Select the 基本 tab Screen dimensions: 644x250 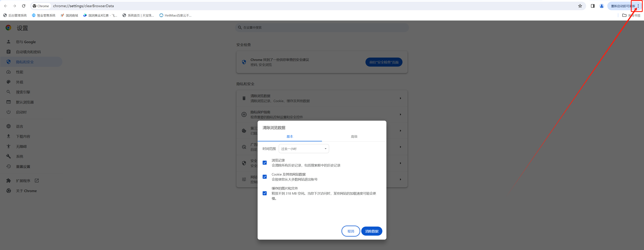(x=290, y=137)
